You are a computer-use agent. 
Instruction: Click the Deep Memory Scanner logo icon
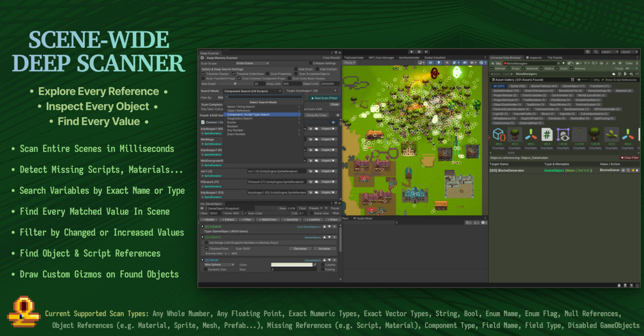202,57
